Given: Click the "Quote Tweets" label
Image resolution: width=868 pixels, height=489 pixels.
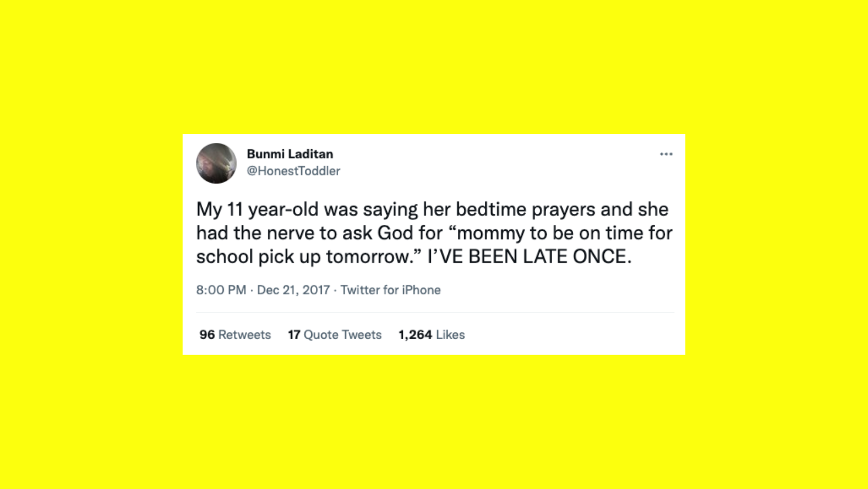Looking at the screenshot, I should pyautogui.click(x=342, y=334).
